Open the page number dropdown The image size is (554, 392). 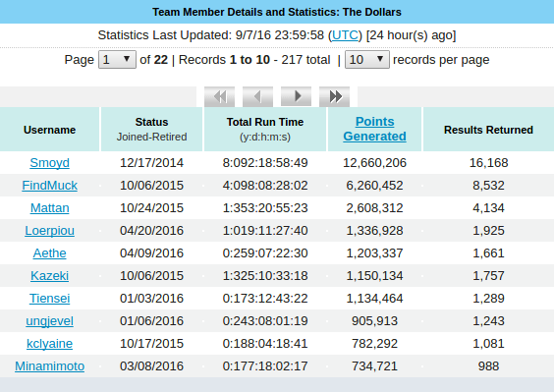click(x=117, y=59)
